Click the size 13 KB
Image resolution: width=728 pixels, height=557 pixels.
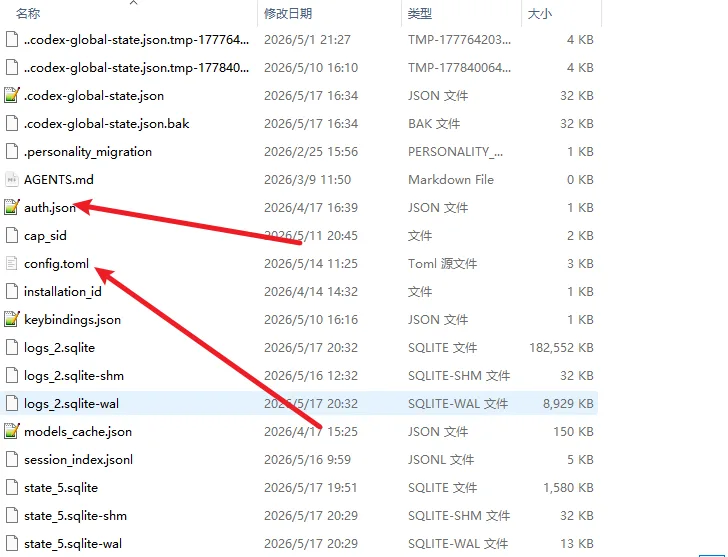point(577,544)
